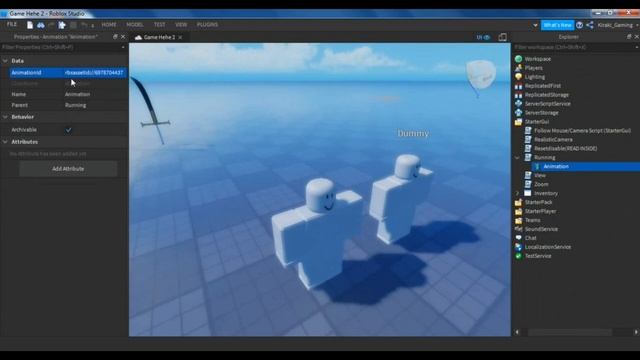Collapse the Behavior section in Properties

tap(5, 117)
